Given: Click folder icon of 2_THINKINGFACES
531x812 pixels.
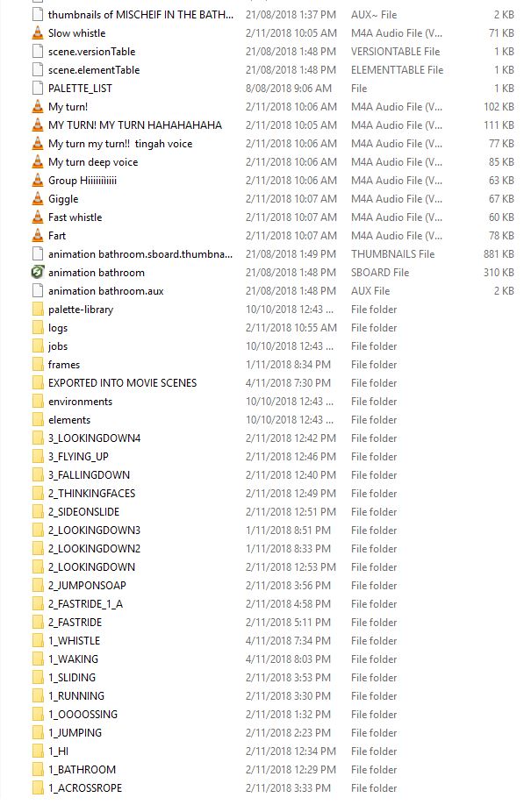Looking at the screenshot, I should [x=38, y=494].
